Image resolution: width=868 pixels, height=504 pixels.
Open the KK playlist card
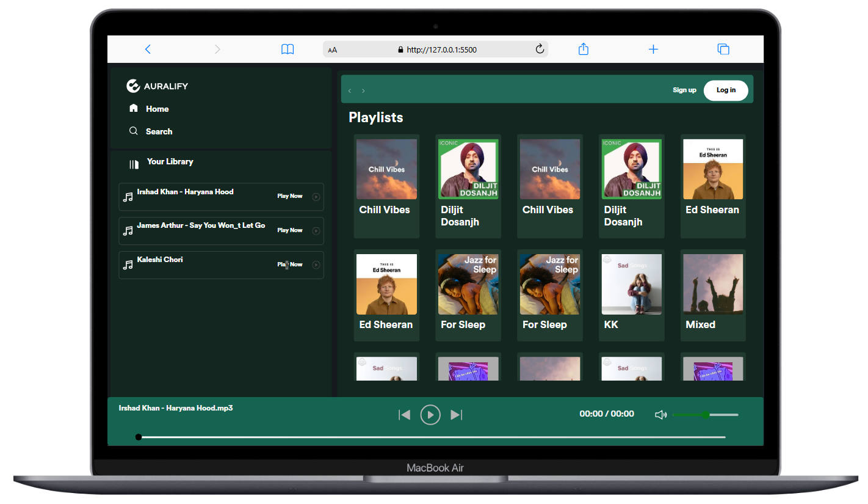632,295
